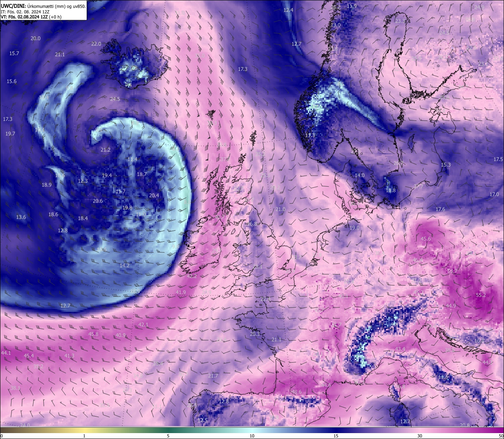The width and height of the screenshot is (504, 439).
Task: Click the map value '21.0' over the North Sea
Action: point(280,209)
